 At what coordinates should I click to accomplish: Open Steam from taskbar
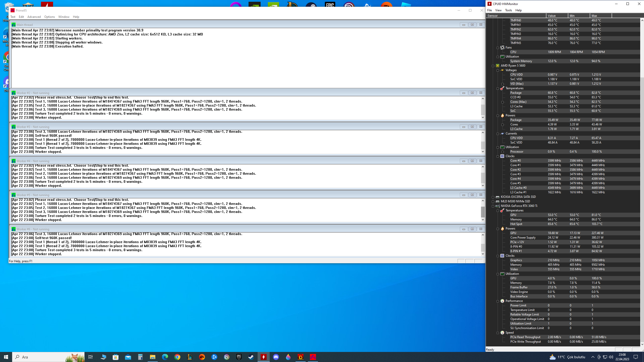coord(251,357)
